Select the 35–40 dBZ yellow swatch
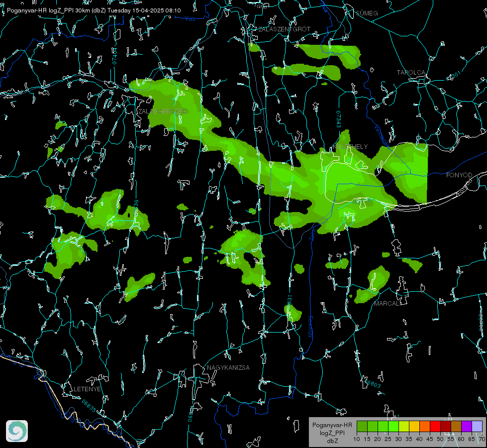Image resolution: width=487 pixels, height=448 pixels. [414, 426]
